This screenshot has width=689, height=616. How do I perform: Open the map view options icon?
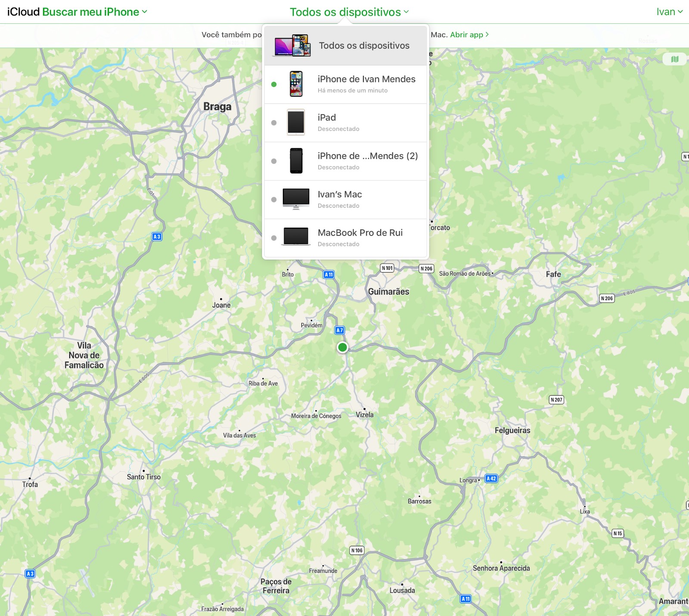pyautogui.click(x=675, y=59)
